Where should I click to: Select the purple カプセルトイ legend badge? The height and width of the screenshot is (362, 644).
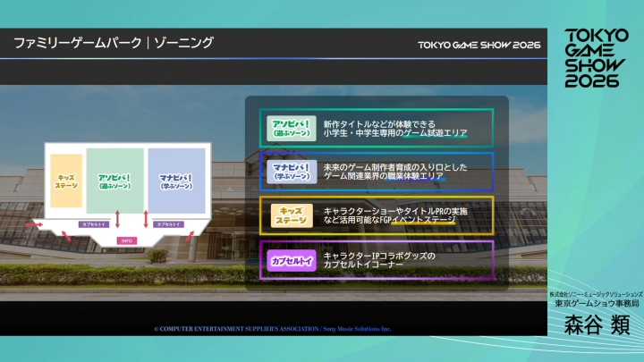click(292, 261)
